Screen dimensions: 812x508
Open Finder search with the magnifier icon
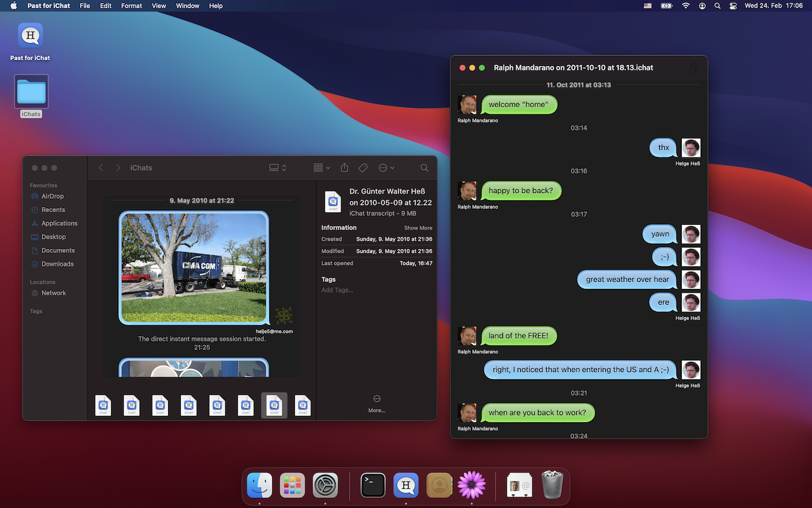(x=424, y=168)
